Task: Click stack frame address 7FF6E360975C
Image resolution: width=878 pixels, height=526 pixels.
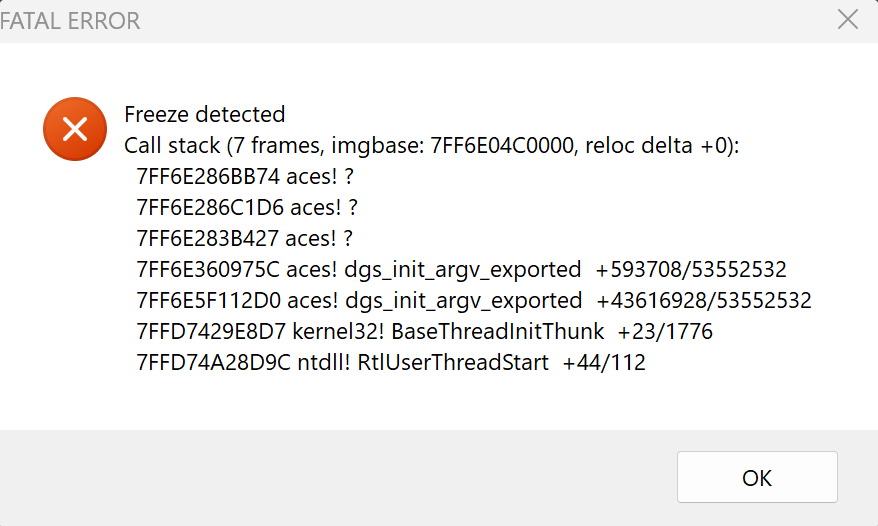Action: tap(207, 270)
